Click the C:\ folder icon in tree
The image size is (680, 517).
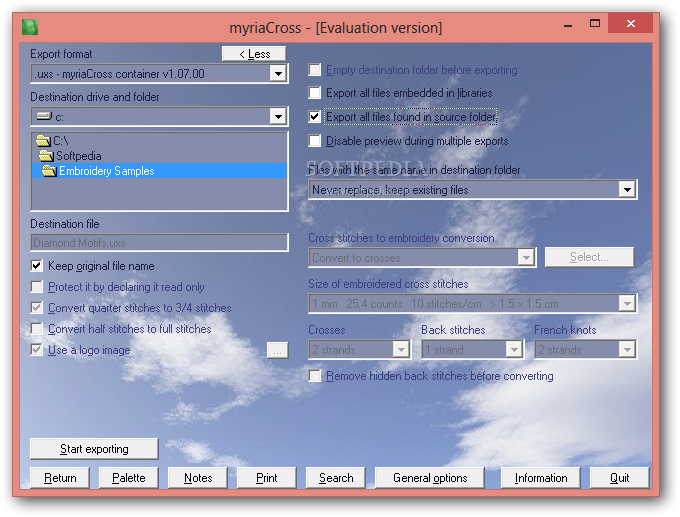(43, 141)
